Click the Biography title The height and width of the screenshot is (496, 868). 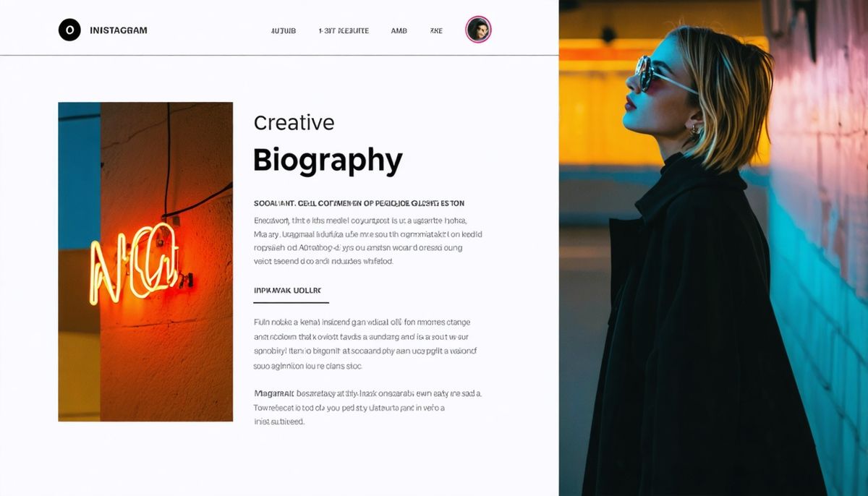click(328, 161)
